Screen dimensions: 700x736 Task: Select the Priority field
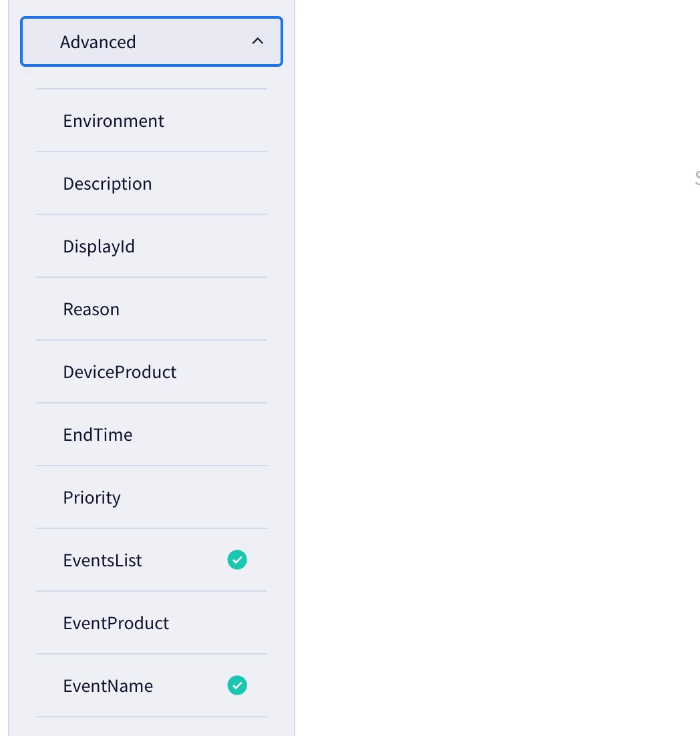click(x=151, y=498)
